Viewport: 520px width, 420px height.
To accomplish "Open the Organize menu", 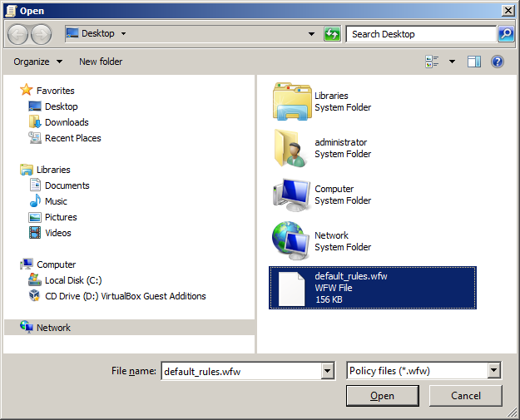I will tap(37, 62).
